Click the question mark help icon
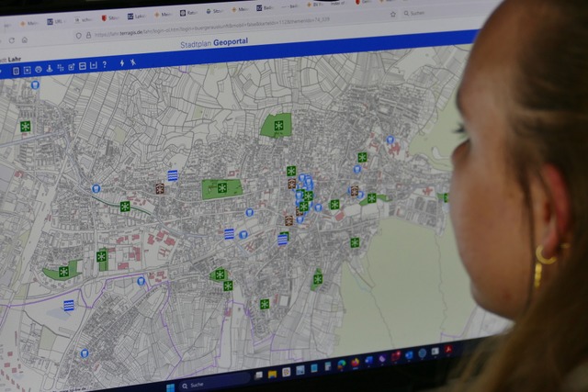588x392 pixels. 104,65
